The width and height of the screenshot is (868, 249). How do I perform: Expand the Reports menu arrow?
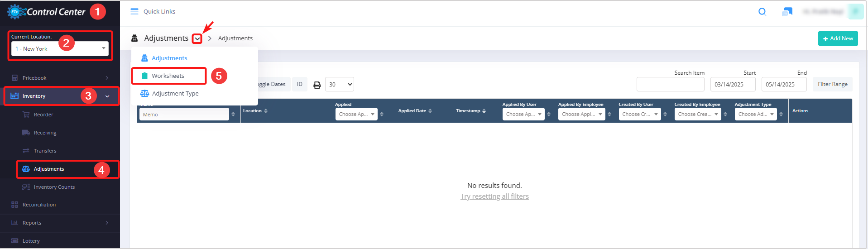coord(107,223)
